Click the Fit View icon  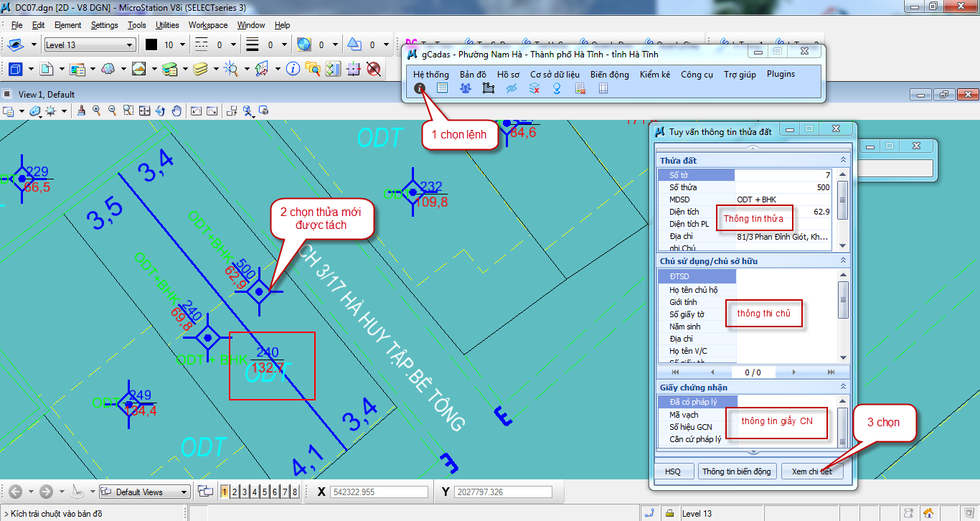(x=144, y=111)
